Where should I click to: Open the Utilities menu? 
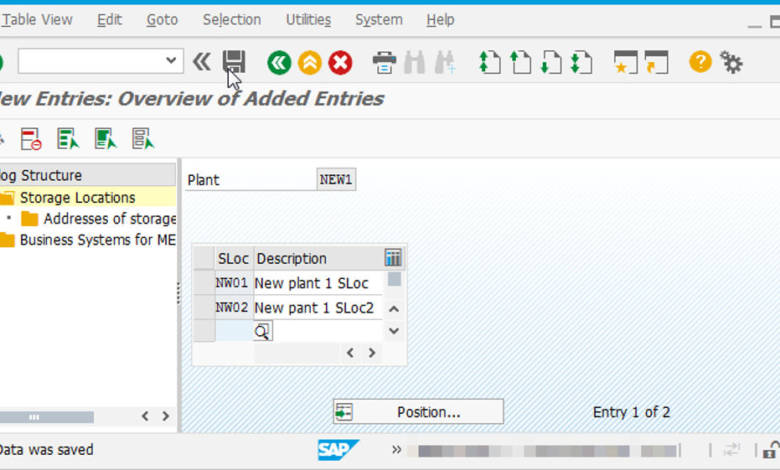[308, 19]
